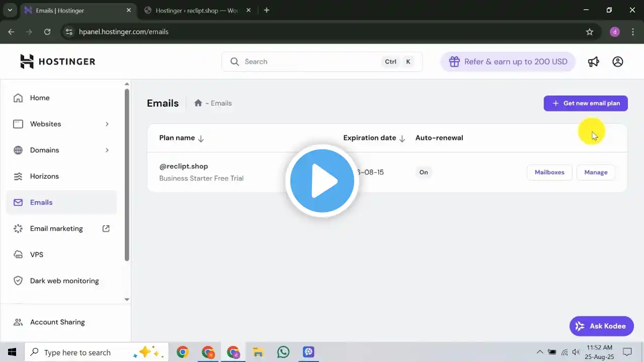Go to Home in the sidebar
The height and width of the screenshot is (362, 644).
pos(61,98)
